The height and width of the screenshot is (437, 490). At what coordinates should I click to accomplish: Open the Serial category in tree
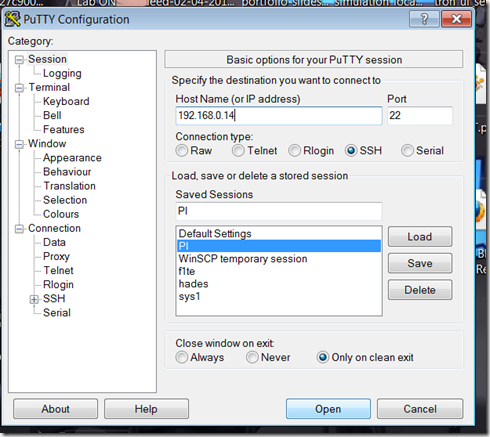57,313
